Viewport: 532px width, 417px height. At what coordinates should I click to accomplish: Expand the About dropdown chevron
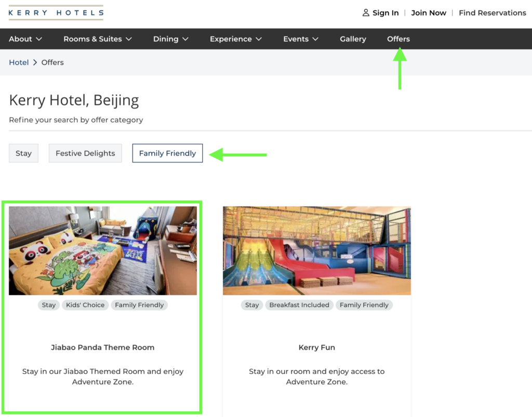pyautogui.click(x=39, y=39)
